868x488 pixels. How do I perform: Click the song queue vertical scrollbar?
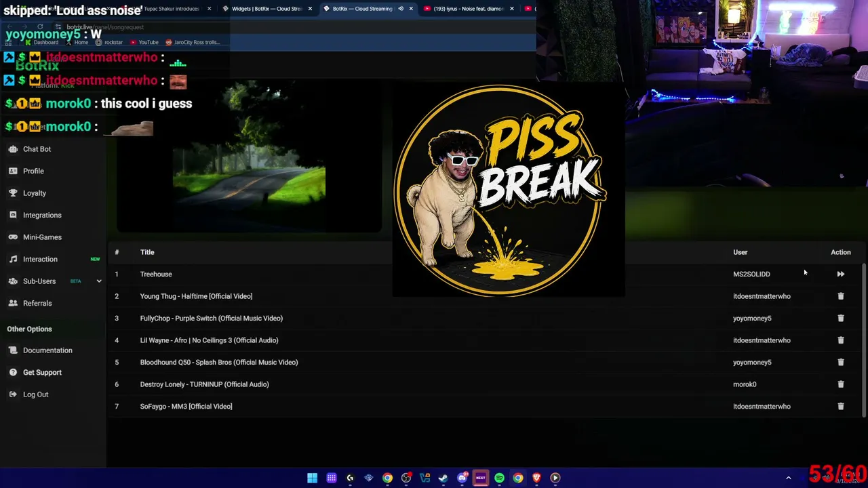click(x=863, y=339)
